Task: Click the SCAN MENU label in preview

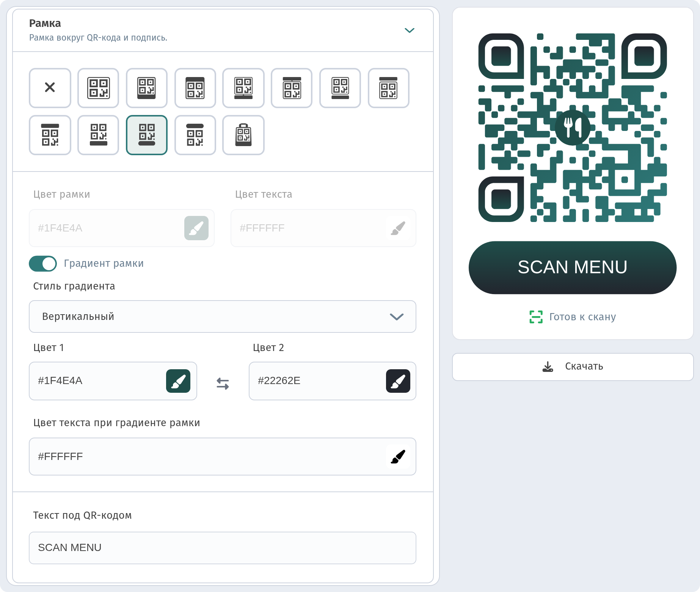Action: pyautogui.click(x=573, y=267)
